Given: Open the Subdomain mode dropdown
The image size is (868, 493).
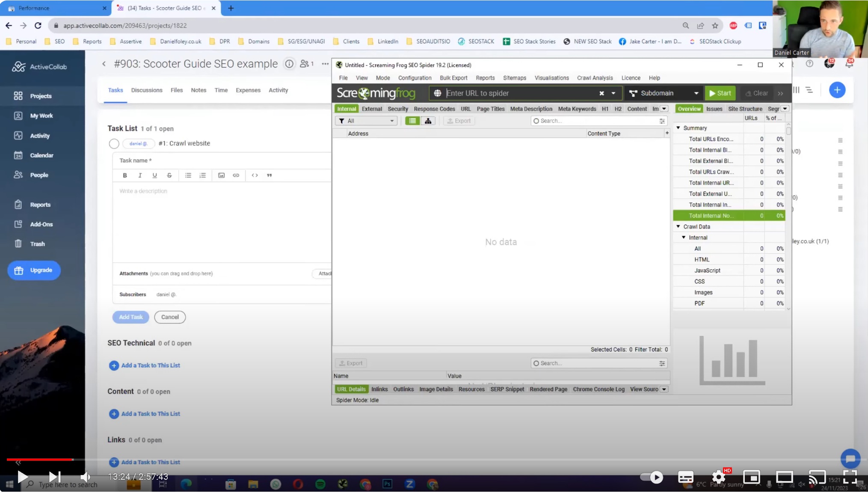Looking at the screenshot, I should click(664, 93).
